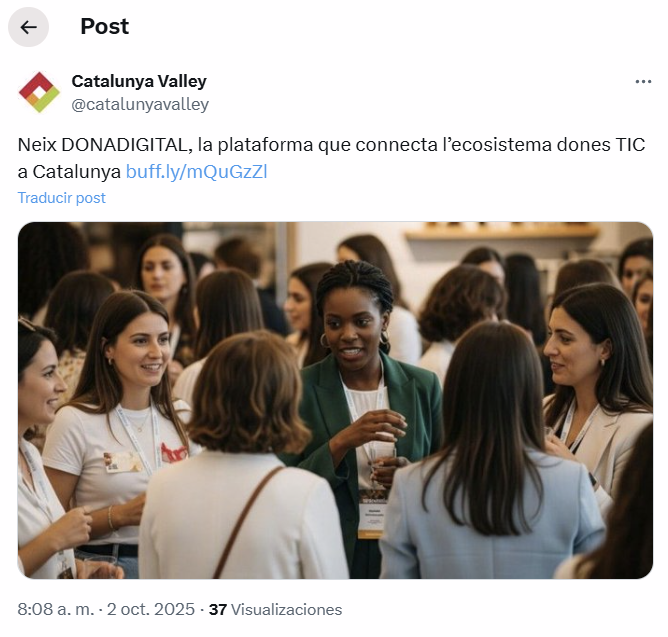The width and height of the screenshot is (668, 637).
Task: Open the 2 oct. 2025 date
Action: pos(151,609)
